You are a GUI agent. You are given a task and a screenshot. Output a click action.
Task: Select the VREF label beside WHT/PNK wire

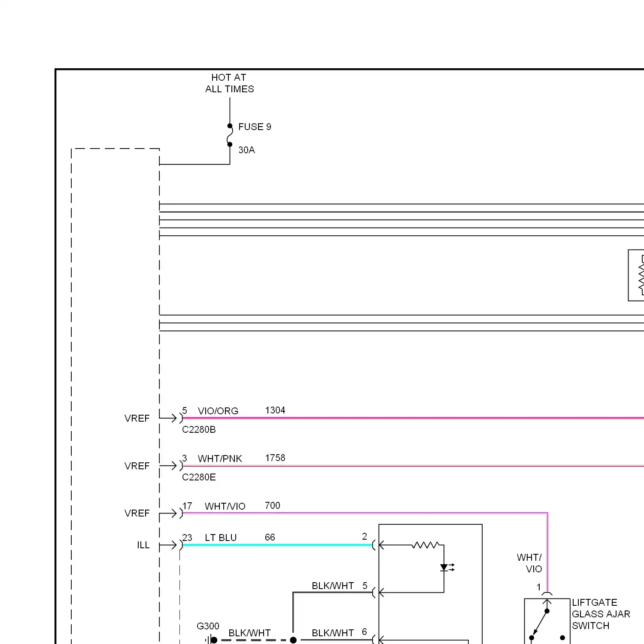(137, 466)
